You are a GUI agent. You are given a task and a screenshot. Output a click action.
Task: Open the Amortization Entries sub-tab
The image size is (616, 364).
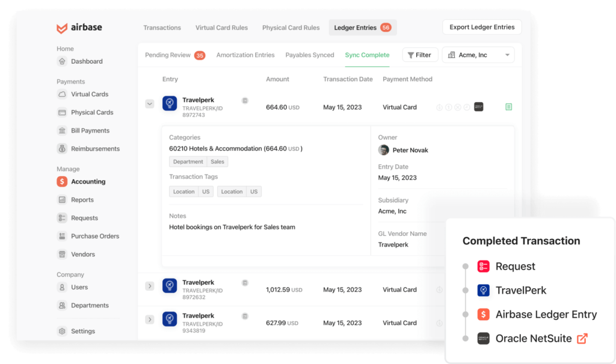click(x=245, y=55)
